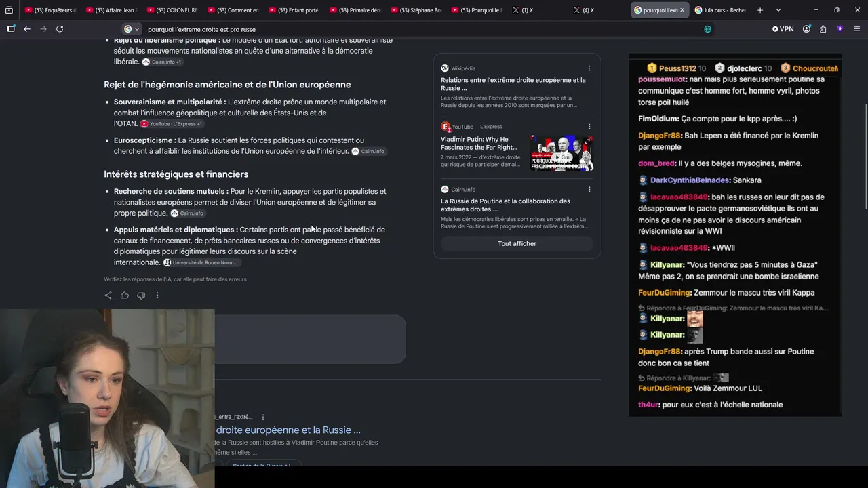Open options menu for Wikipédia source card

(589, 68)
